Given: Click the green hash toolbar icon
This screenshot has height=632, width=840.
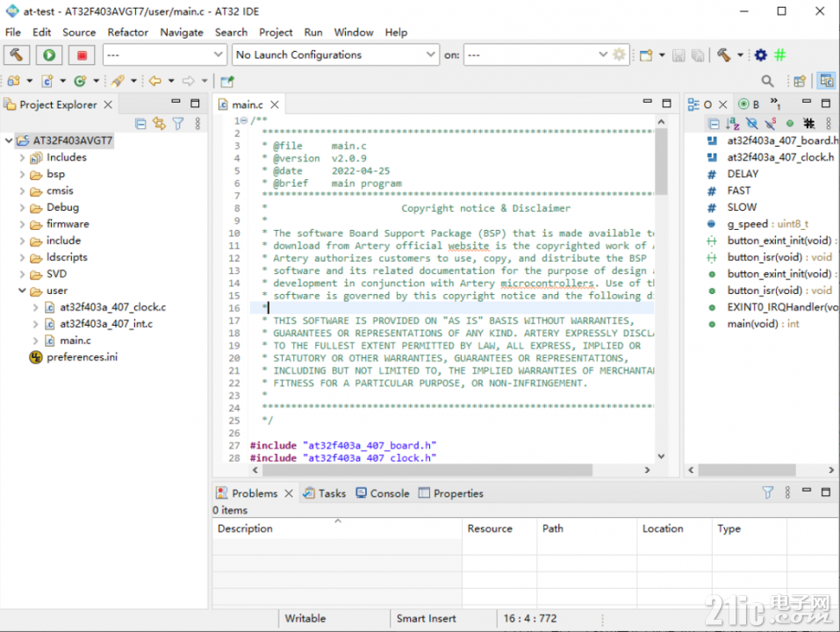Looking at the screenshot, I should (x=780, y=54).
